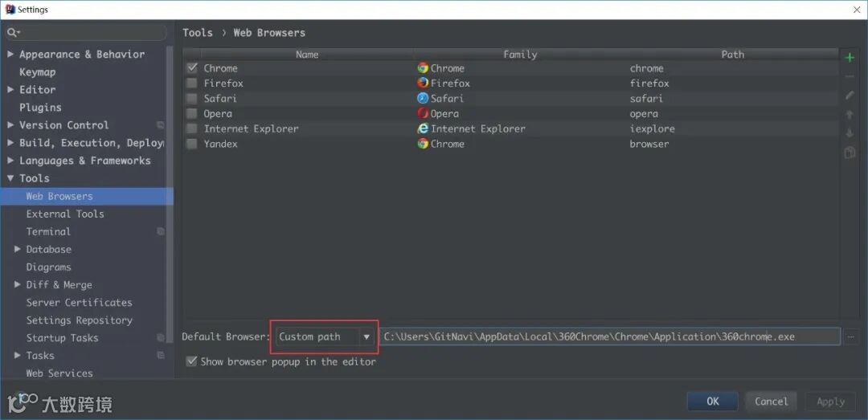Expand the Editor section arrow
Screen dimensions: 868x420
click(10, 90)
